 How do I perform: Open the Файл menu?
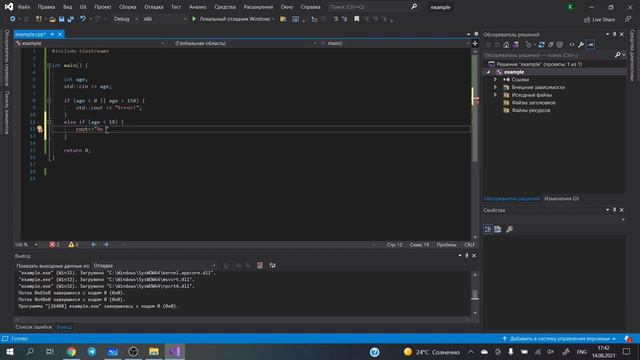[24, 7]
